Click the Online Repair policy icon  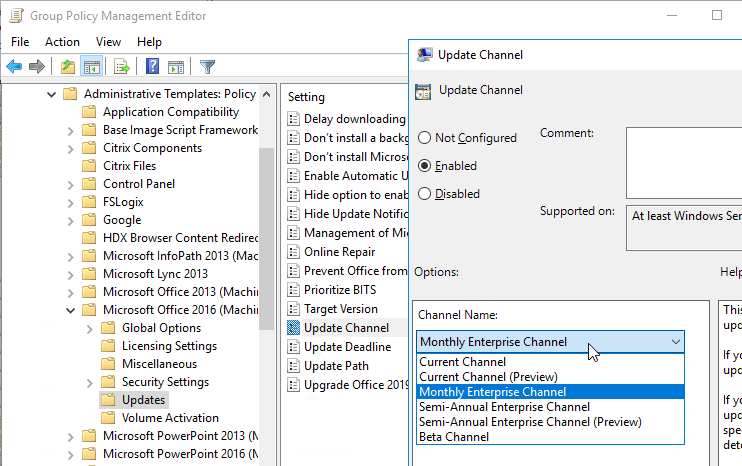click(x=293, y=252)
